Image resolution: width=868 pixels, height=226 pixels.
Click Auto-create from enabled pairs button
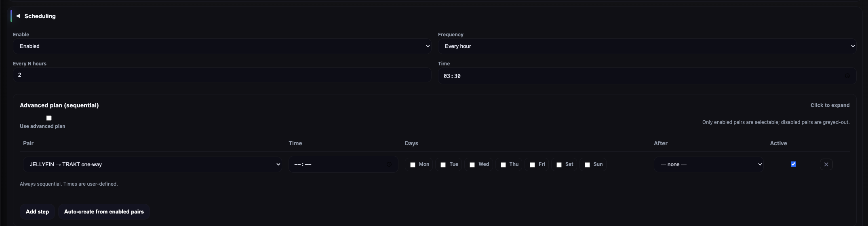(x=104, y=211)
